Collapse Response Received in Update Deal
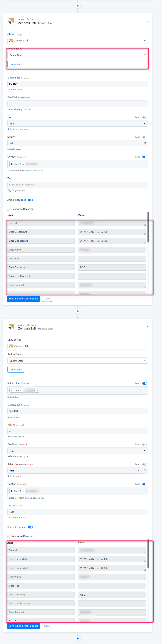 tap(8, 536)
